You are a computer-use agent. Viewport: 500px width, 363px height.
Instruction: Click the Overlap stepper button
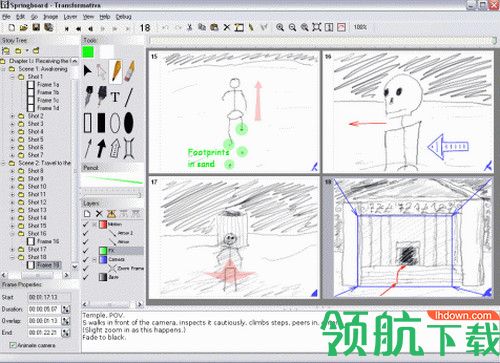click(x=66, y=321)
